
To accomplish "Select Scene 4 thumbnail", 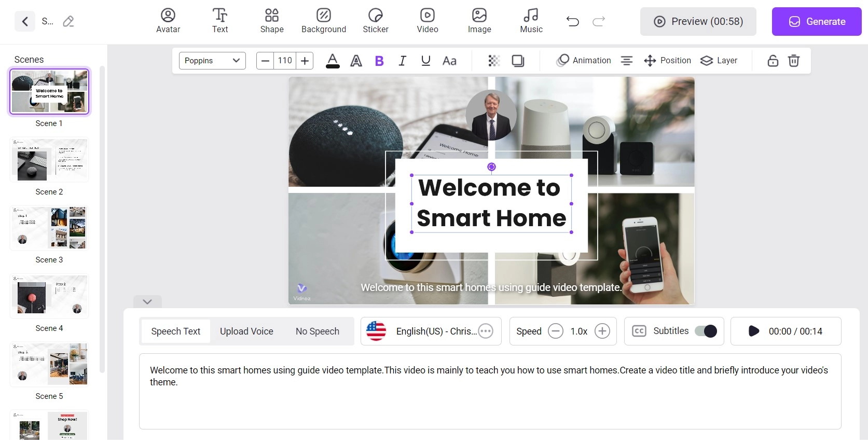I will pos(49,296).
